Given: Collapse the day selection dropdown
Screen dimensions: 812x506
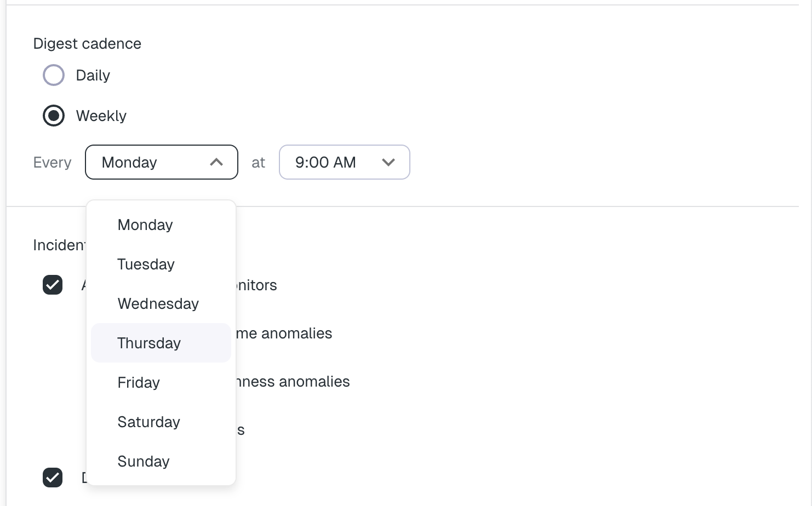Looking at the screenshot, I should point(216,162).
